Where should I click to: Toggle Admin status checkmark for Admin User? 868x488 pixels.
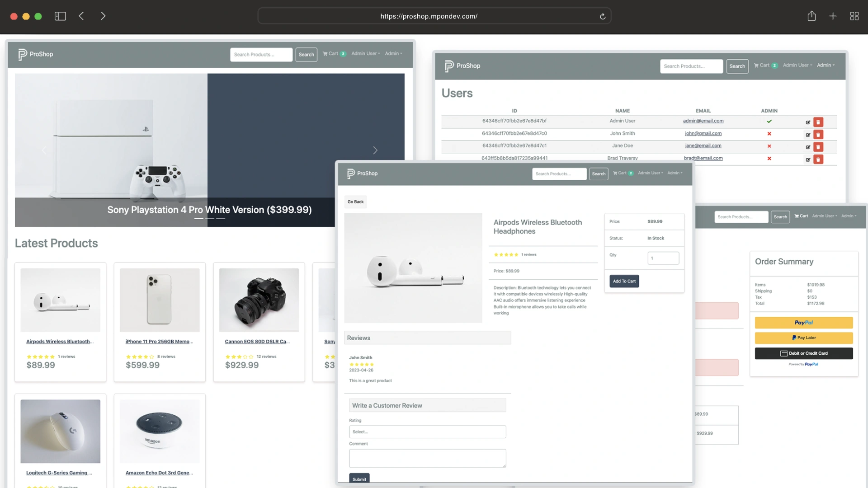point(769,121)
